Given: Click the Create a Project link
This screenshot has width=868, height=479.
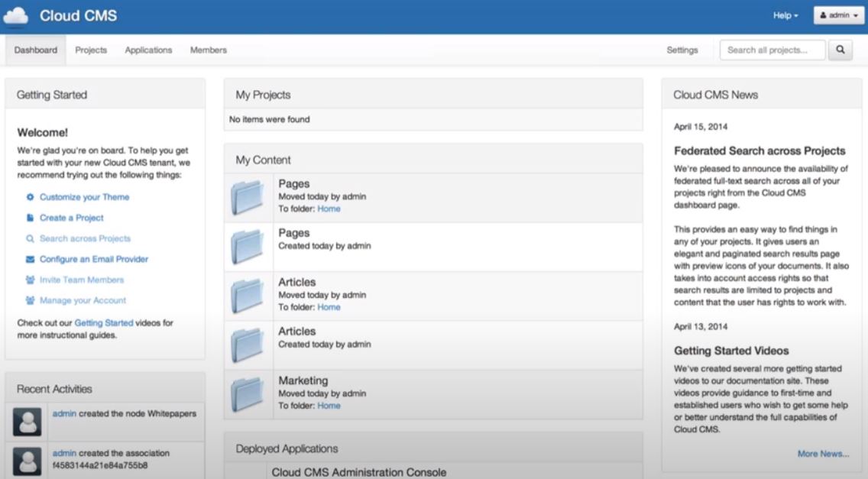Looking at the screenshot, I should (x=71, y=218).
